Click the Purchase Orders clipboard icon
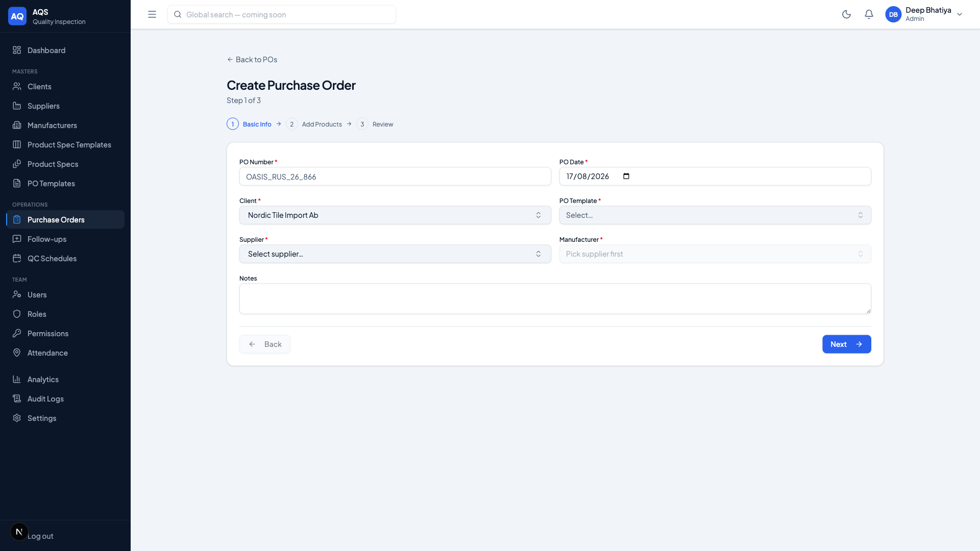The width and height of the screenshot is (980, 551). click(17, 219)
